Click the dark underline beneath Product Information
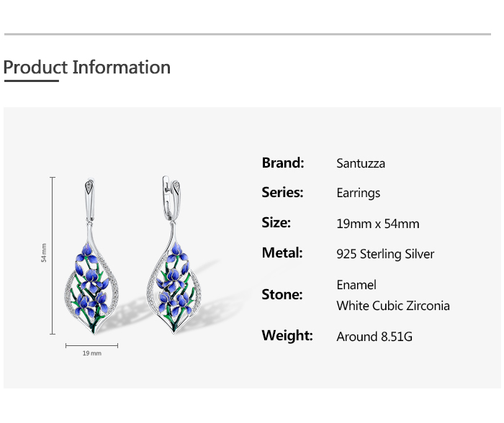Image resolution: width=504 pixels, height=423 pixels. pos(31,81)
